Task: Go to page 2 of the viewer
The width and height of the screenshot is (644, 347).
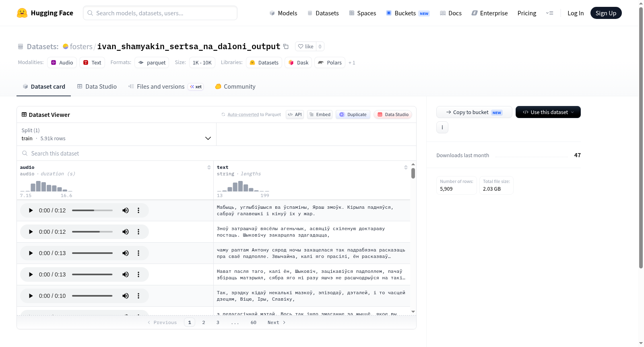Action: (x=204, y=322)
